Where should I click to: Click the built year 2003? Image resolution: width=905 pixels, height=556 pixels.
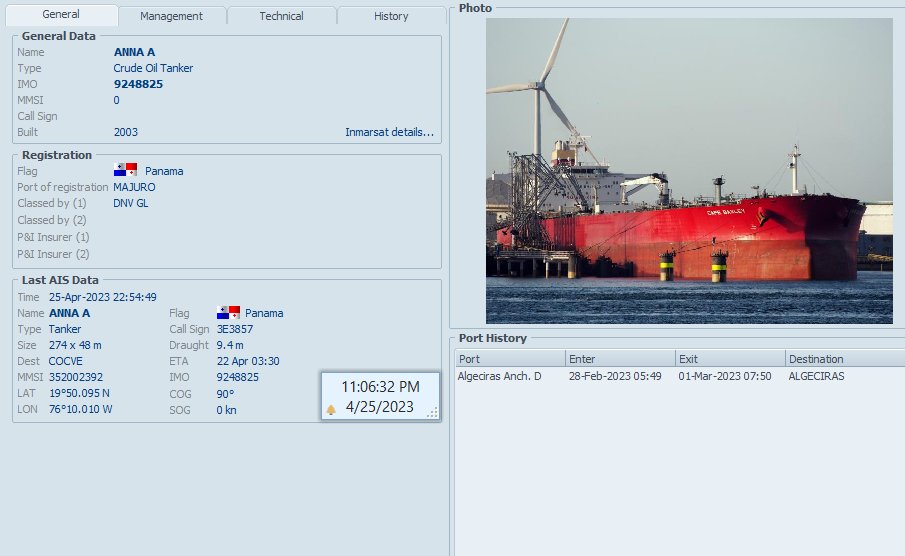[126, 132]
